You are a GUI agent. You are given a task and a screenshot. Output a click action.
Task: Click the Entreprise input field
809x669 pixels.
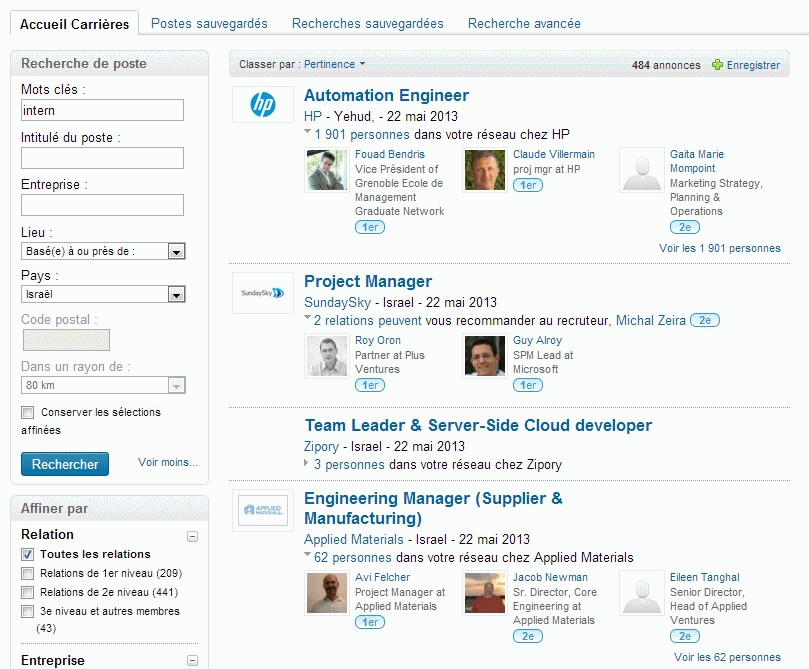pos(102,205)
